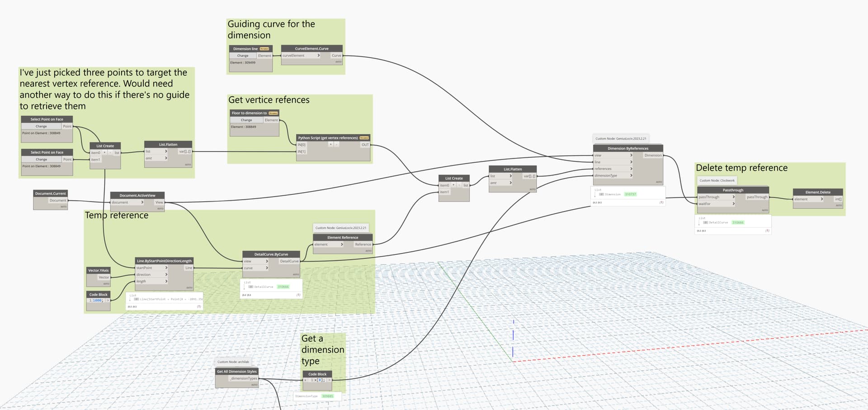Viewport: 868px width, 410px height.
Task: Click the Renamed badge on Floor to dimension to
Action: pyautogui.click(x=274, y=113)
